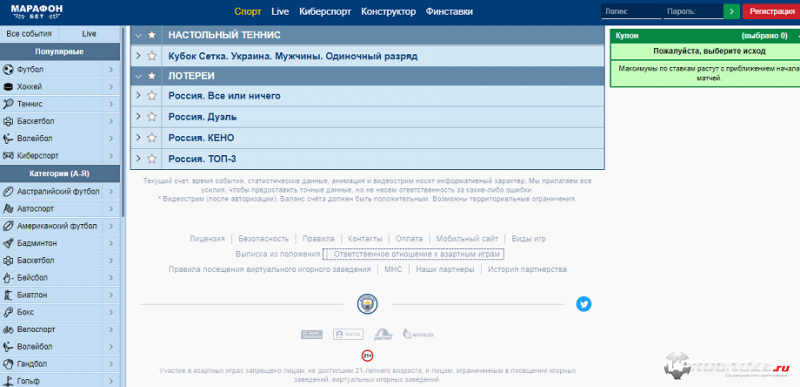Expand the Россия. КЕНО chevron
The image size is (800, 387).
(138, 137)
